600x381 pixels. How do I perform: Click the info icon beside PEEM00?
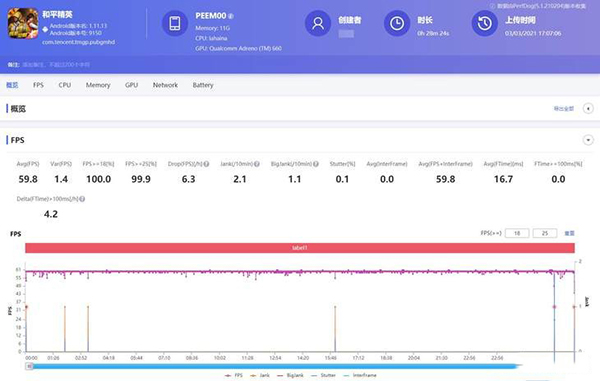(x=231, y=16)
